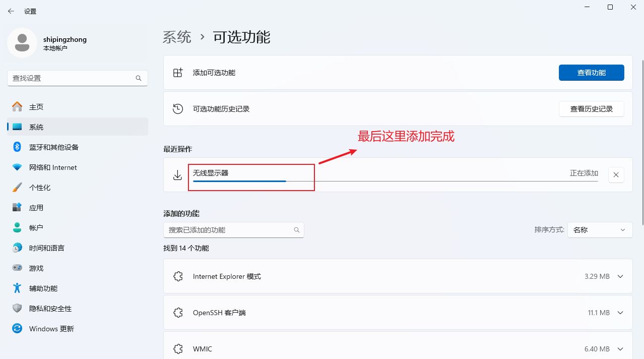
Task: Open the 排序方式 名称 dropdown
Action: point(600,230)
